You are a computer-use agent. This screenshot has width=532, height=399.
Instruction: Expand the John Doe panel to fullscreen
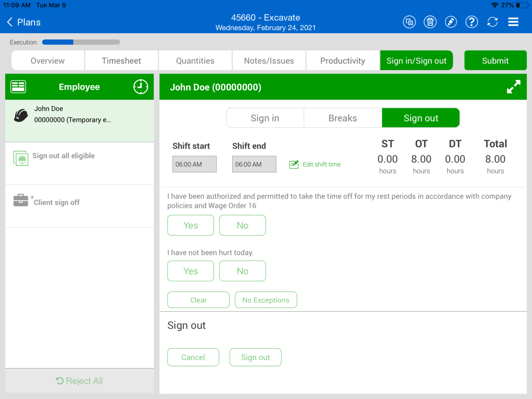(513, 87)
